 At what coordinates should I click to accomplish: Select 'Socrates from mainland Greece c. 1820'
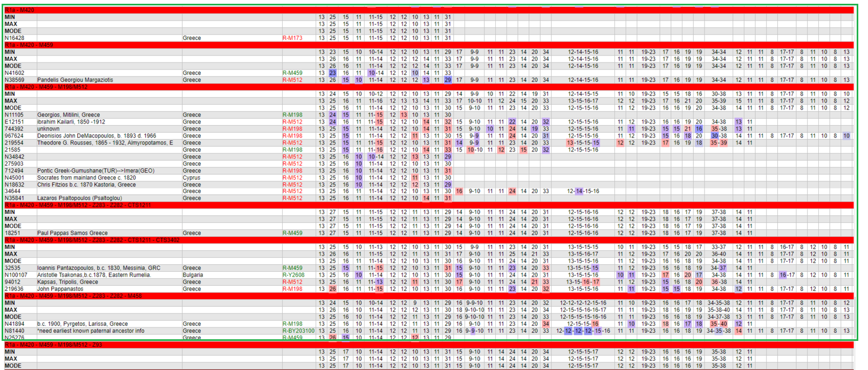(x=87, y=177)
